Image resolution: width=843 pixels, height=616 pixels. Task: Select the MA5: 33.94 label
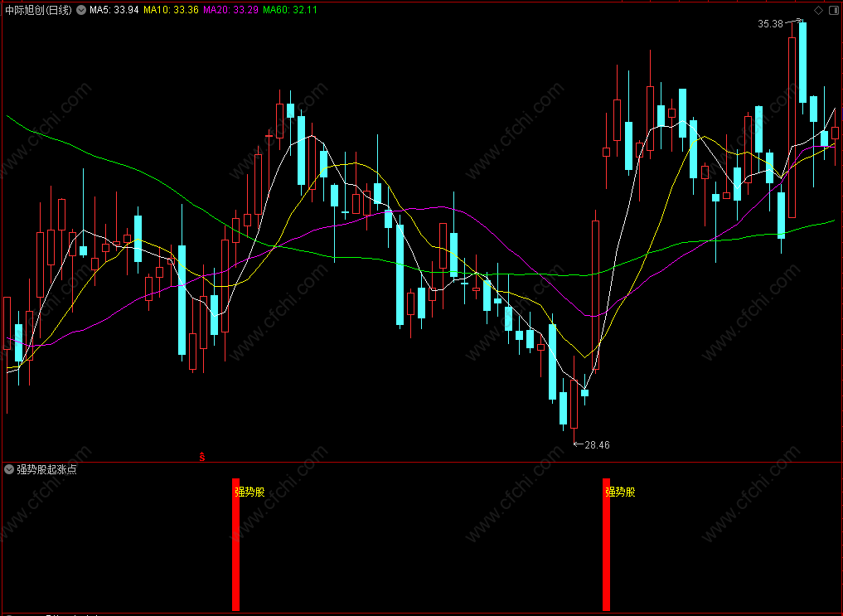114,10
